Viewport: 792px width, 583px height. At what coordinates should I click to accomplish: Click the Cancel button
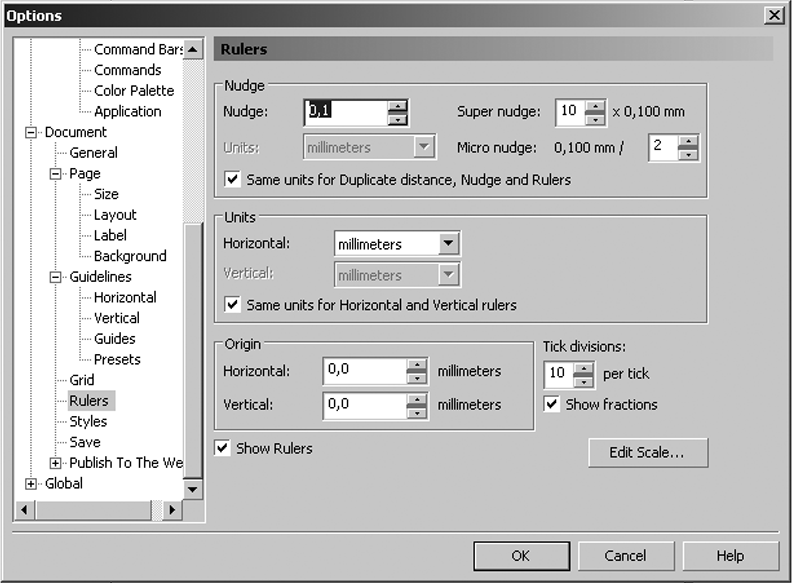pos(625,556)
